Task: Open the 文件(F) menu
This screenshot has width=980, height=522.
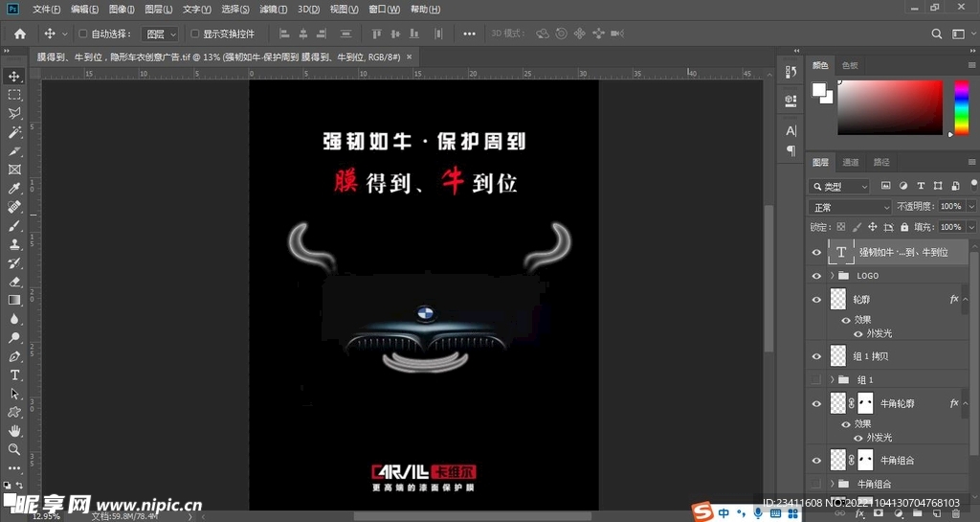Action: tap(46, 10)
